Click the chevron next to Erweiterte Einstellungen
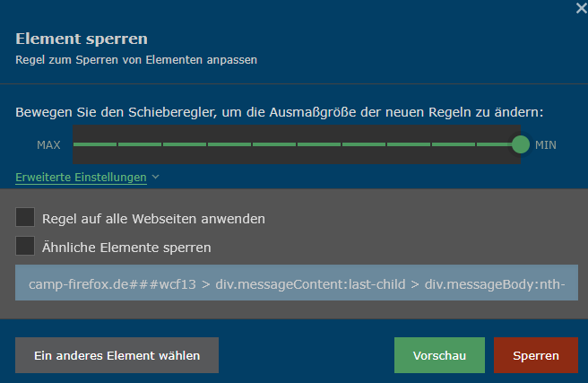 156,178
